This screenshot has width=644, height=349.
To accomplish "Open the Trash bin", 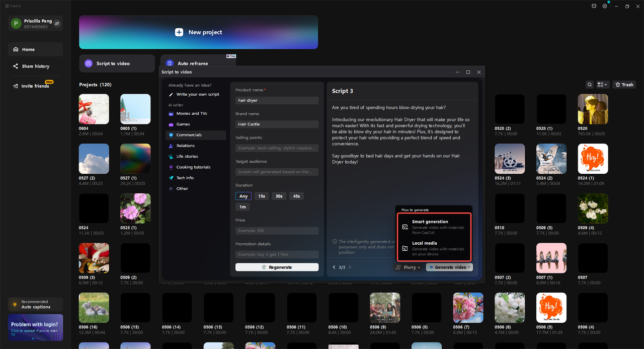I will pos(624,85).
